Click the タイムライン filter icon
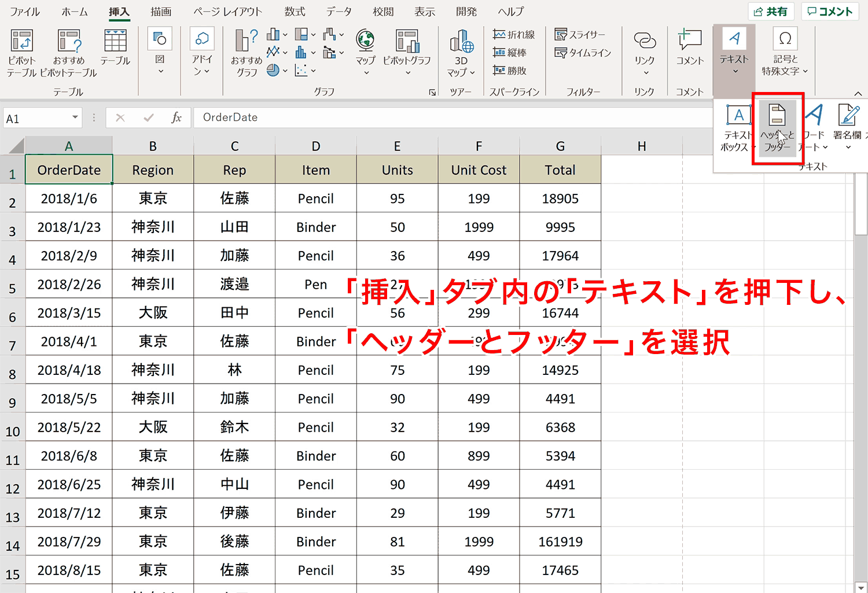This screenshot has width=868, height=593. pyautogui.click(x=583, y=53)
